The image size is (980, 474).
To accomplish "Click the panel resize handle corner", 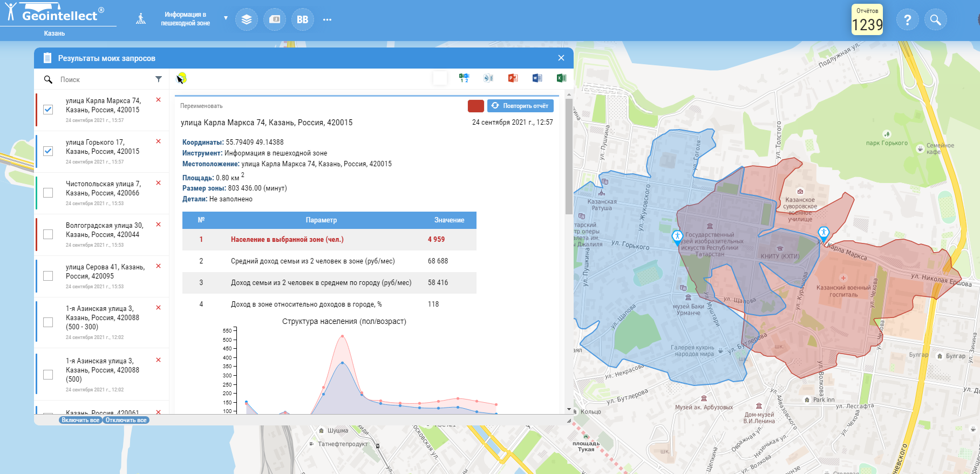I will (x=569, y=421).
